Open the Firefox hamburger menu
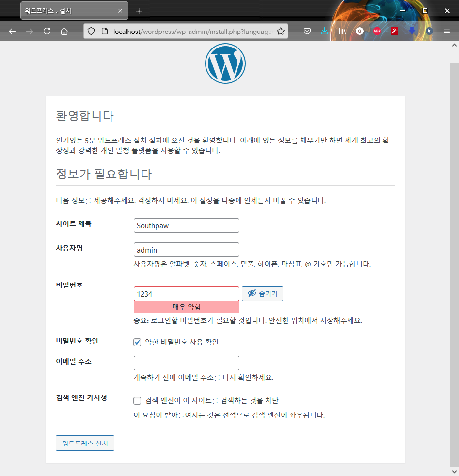This screenshot has height=476, width=459. [447, 32]
